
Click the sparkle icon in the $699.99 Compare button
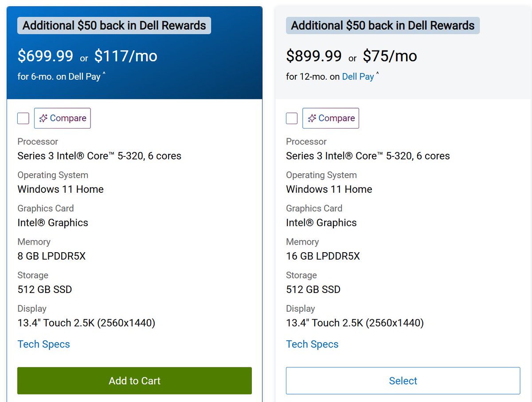[43, 118]
